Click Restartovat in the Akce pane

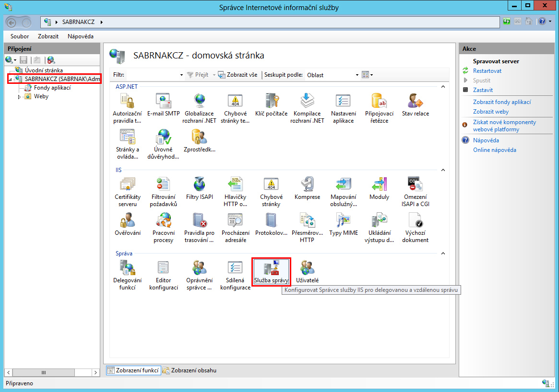point(487,71)
